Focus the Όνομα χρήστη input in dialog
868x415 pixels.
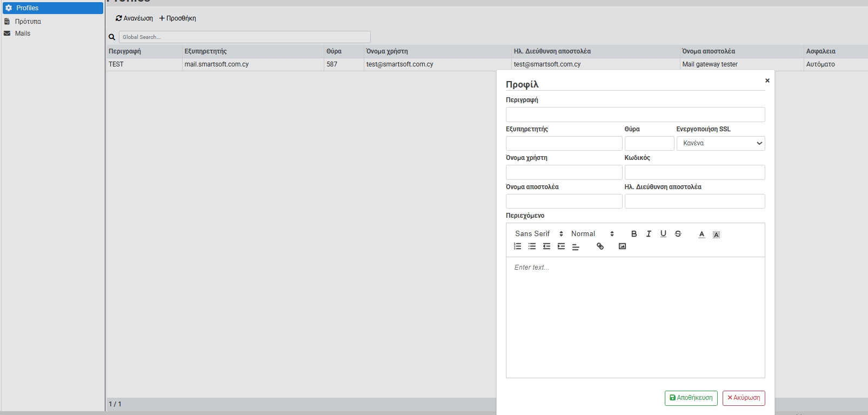coord(564,172)
